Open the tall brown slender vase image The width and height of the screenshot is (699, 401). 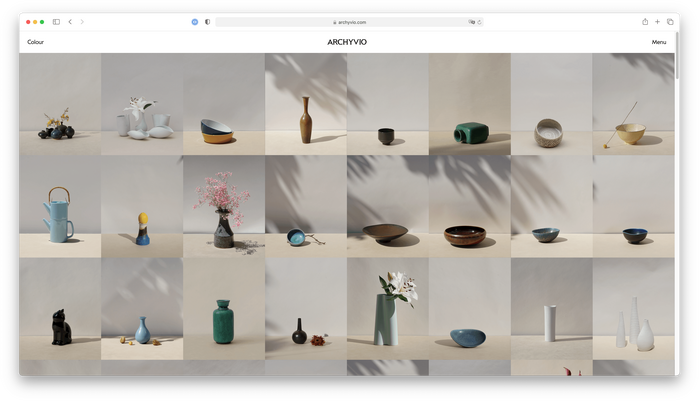306,104
